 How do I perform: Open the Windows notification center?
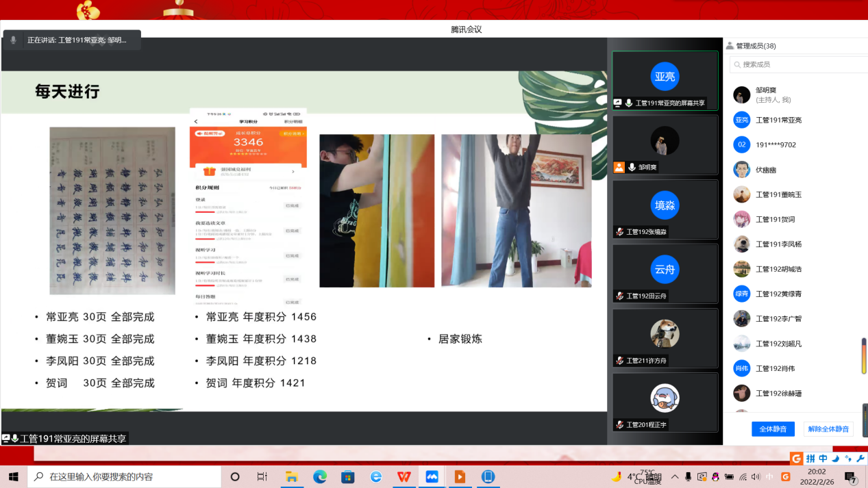click(850, 477)
